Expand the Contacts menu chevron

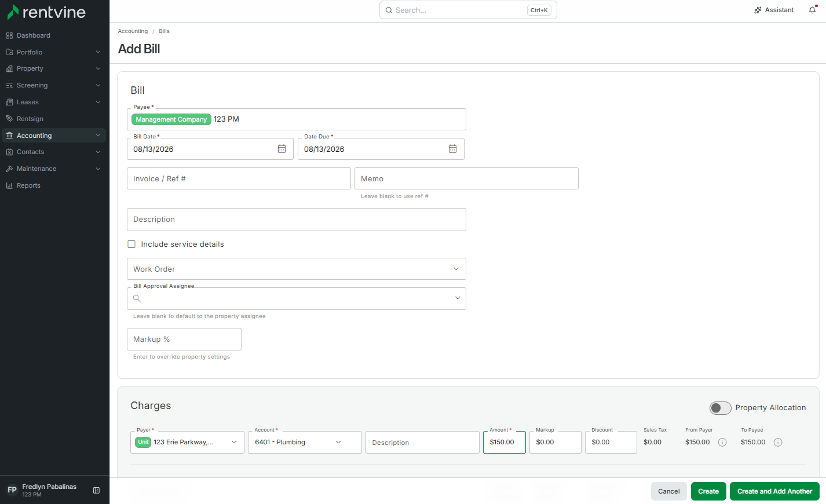point(98,152)
